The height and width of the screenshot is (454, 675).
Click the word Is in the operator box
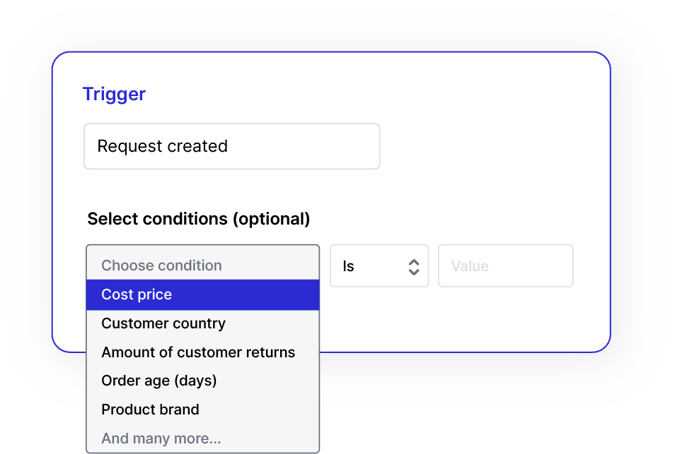349,267
